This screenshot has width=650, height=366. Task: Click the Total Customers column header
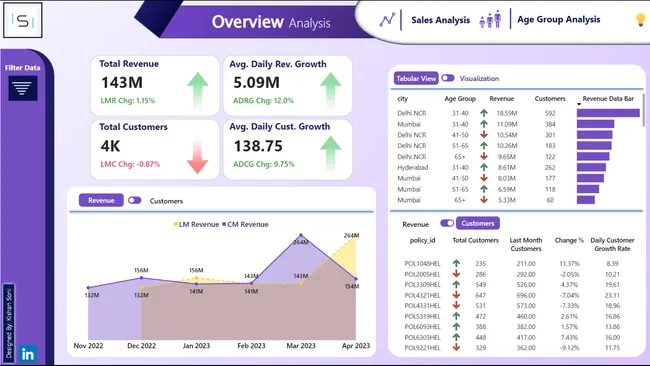tap(475, 240)
